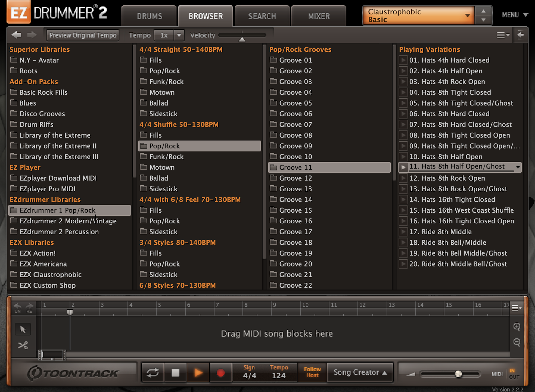
Task: Expand the Song Creator panel
Action: [x=360, y=372]
